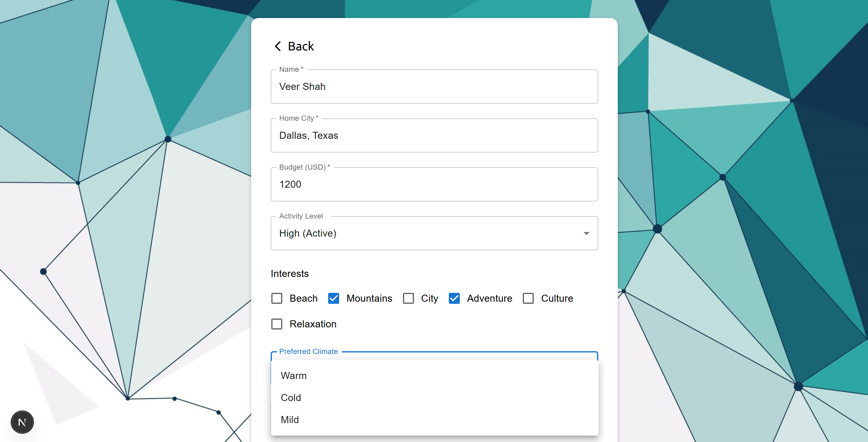The image size is (868, 442).
Task: Check the Beach interest checkbox
Action: (277, 298)
